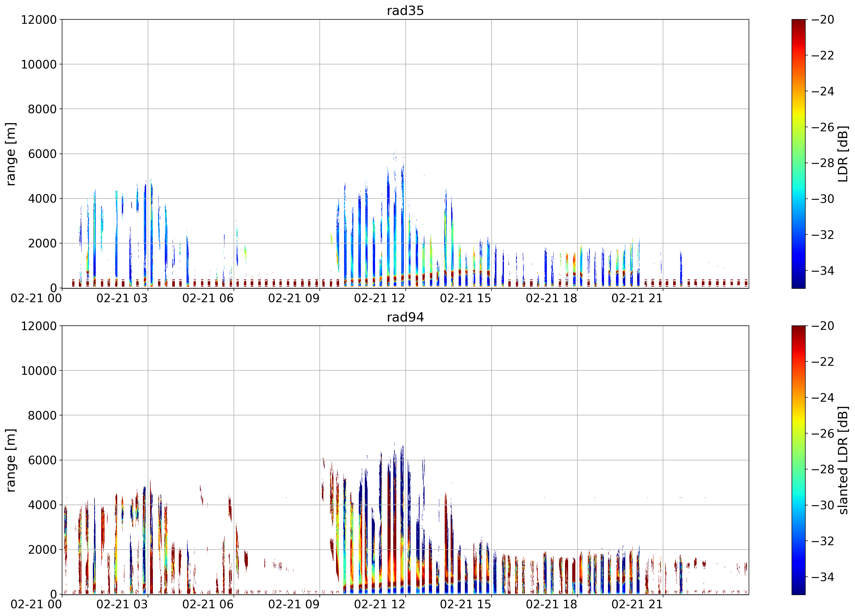Click the 02-21 03 time label under rad35

(122, 298)
